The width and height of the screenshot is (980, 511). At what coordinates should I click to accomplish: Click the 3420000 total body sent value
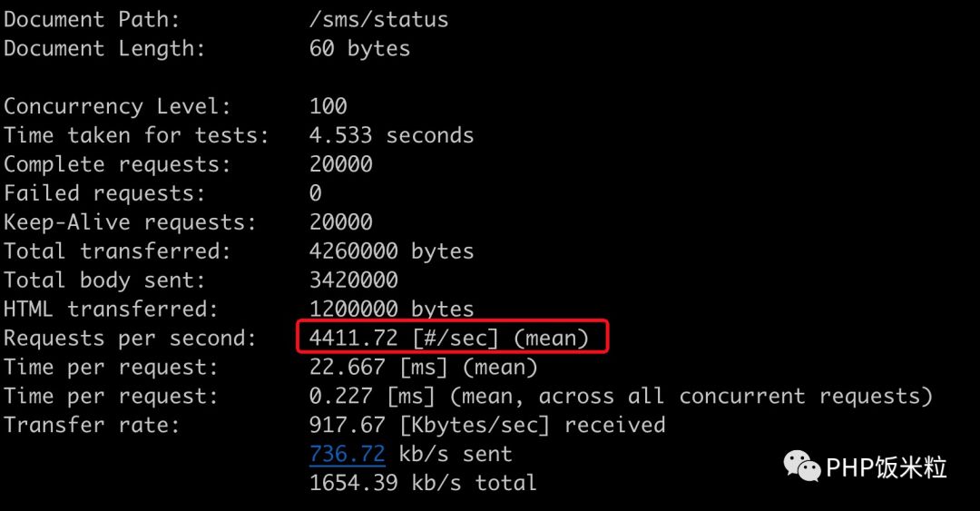354,280
